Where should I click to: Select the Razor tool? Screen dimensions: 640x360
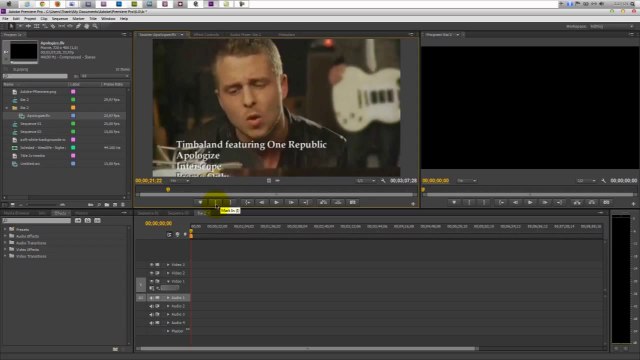(x=53, y=26)
